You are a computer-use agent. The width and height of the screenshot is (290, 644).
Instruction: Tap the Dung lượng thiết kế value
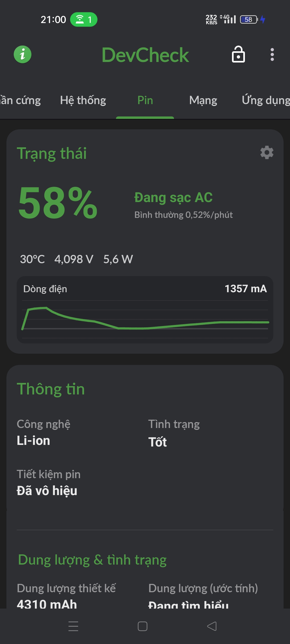pos(47,603)
